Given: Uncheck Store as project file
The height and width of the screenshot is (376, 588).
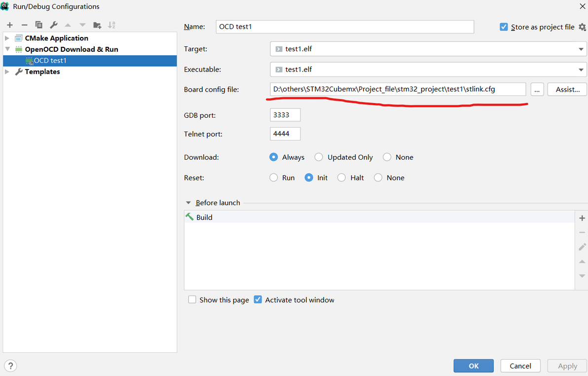Looking at the screenshot, I should (x=504, y=27).
